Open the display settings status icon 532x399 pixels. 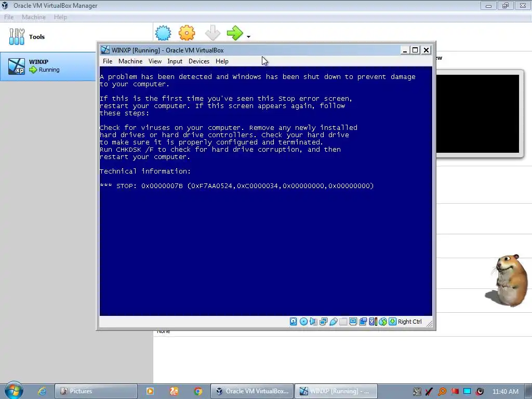click(x=353, y=321)
